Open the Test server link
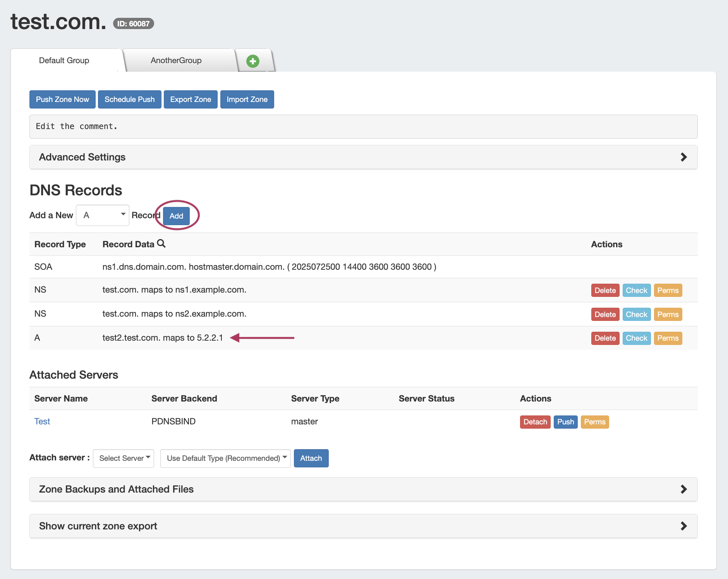The width and height of the screenshot is (728, 579). 42,421
